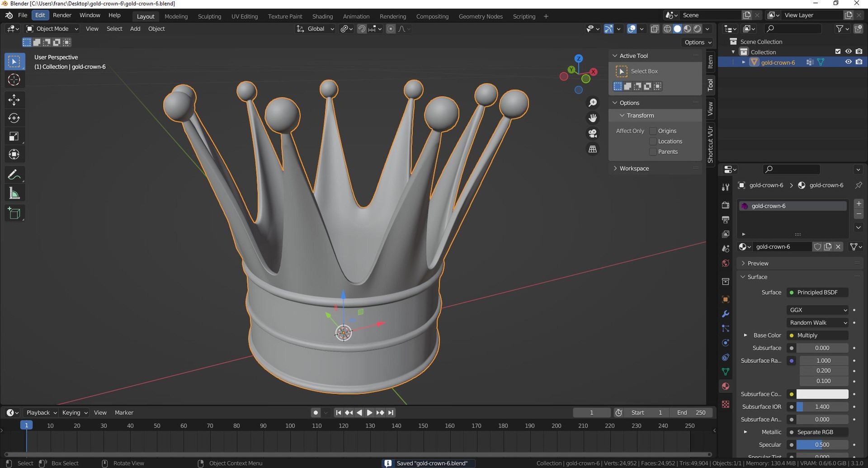Screen dimensions: 868x468
Task: Open Modifier properties wrench icon
Action: click(x=726, y=314)
